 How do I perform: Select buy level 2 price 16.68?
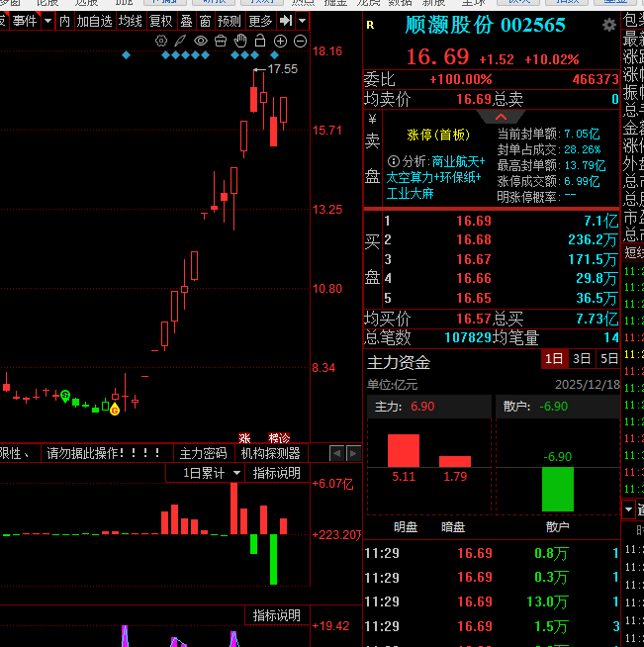point(474,239)
